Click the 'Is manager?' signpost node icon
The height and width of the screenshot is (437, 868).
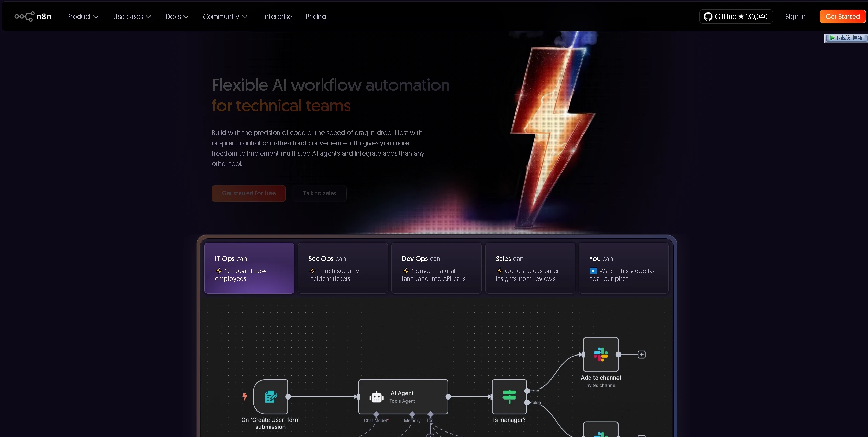(x=509, y=397)
